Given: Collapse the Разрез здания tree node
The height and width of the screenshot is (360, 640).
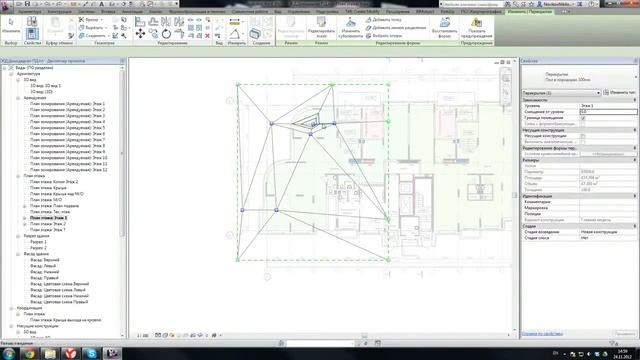Looking at the screenshot, I should coord(18,236).
